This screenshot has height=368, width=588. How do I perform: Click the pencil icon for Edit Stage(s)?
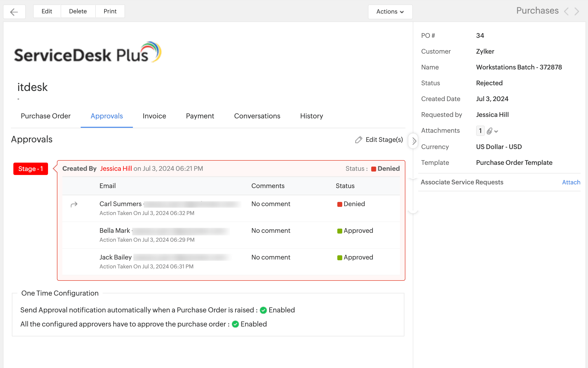pos(359,140)
